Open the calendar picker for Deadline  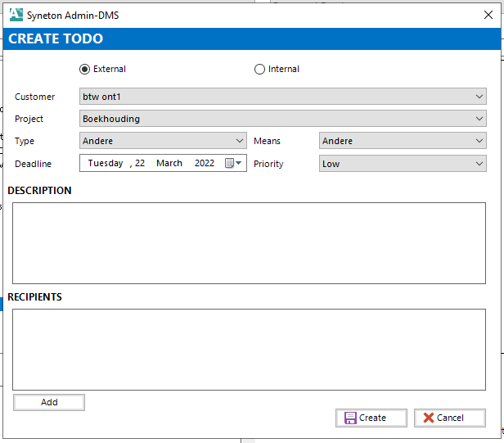pyautogui.click(x=233, y=163)
